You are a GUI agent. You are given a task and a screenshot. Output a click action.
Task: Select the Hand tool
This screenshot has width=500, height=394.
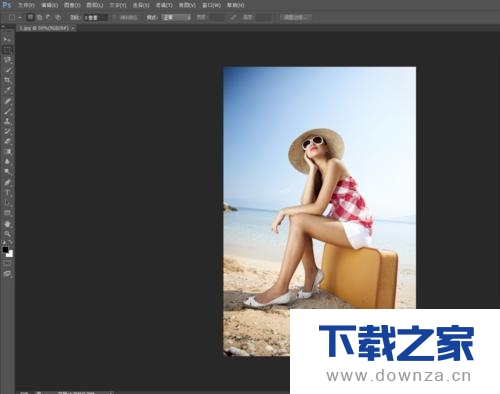(x=7, y=224)
